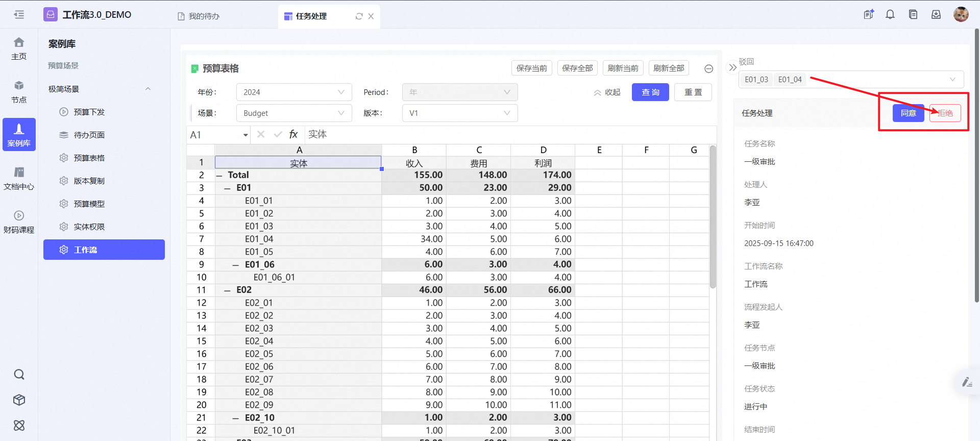Screen dimensions: 980x441
Task: Select 预算下发 in the side menu
Action: (x=89, y=112)
